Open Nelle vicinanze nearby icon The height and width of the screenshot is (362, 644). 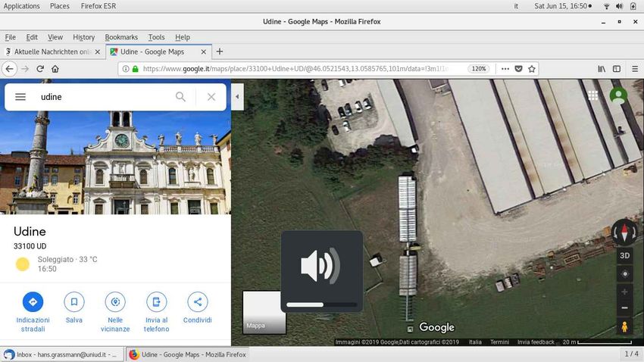coord(115,302)
